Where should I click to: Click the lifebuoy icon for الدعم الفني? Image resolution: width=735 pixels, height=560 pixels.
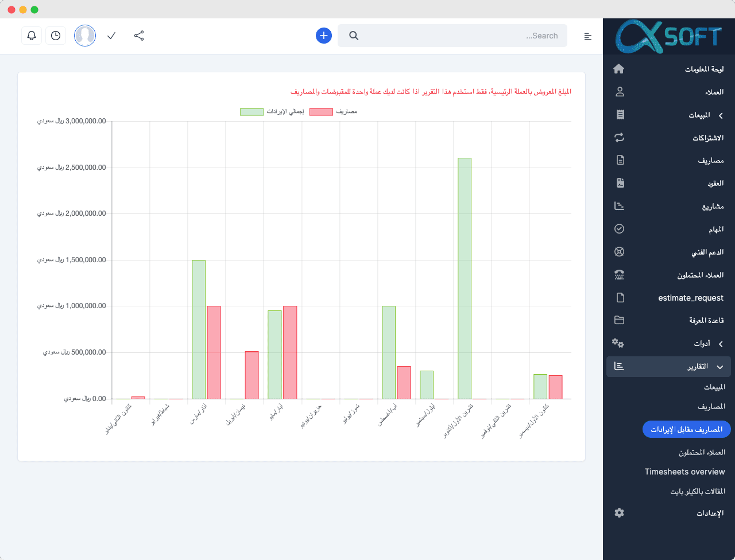pos(619,252)
